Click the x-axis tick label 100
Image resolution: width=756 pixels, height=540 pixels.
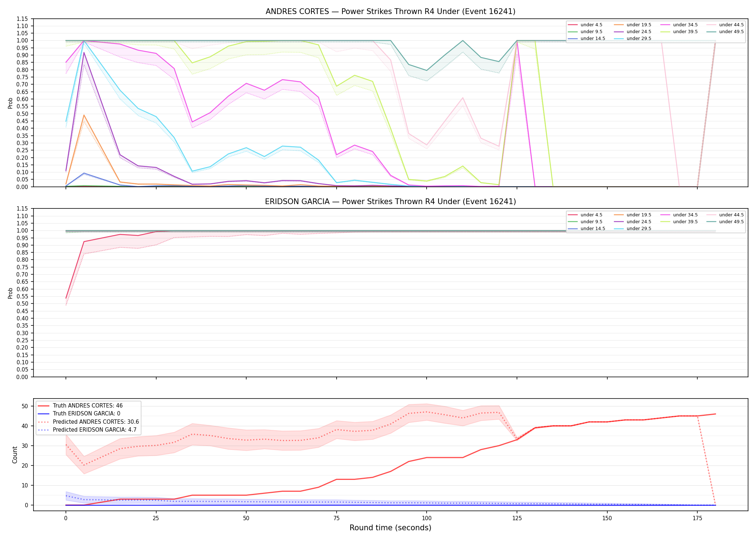point(427,518)
